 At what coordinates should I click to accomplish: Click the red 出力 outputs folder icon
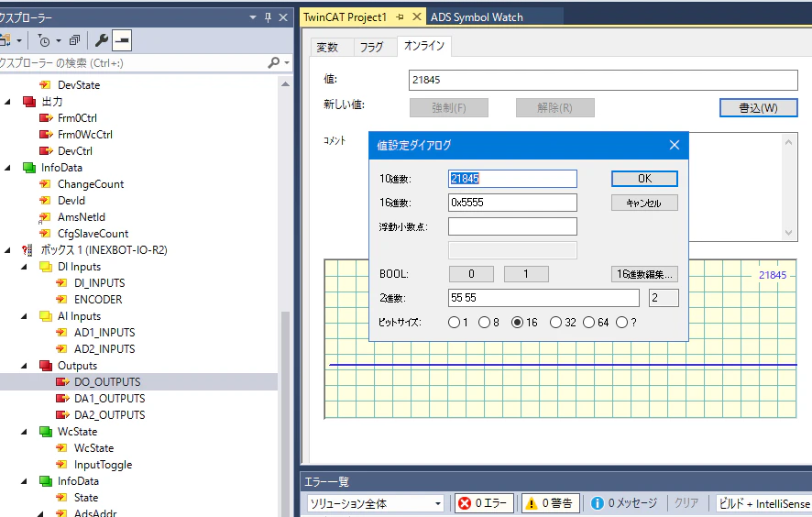(x=29, y=101)
